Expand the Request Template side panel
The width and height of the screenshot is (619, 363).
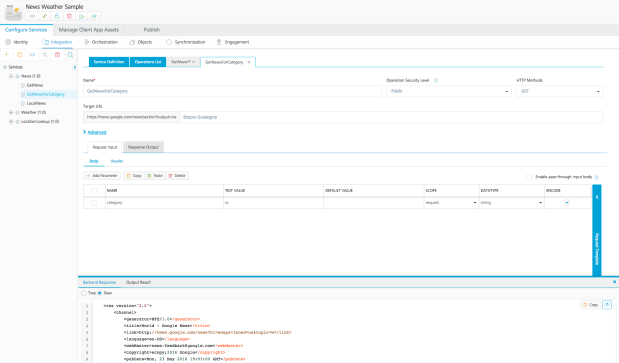[596, 230]
